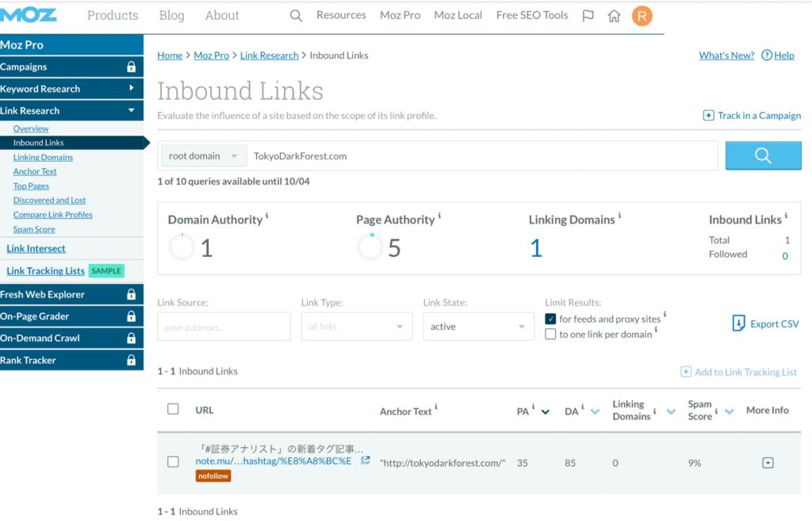Open the 'What's New?' link
The height and width of the screenshot is (521, 812).
click(x=726, y=56)
